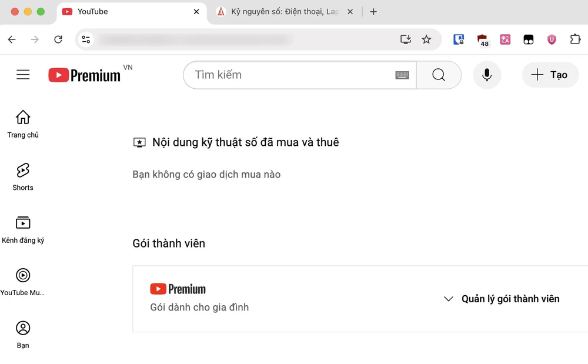Viewport: 588px width, 364px height.
Task: Start a voice search with the microphone icon
Action: [x=487, y=75]
